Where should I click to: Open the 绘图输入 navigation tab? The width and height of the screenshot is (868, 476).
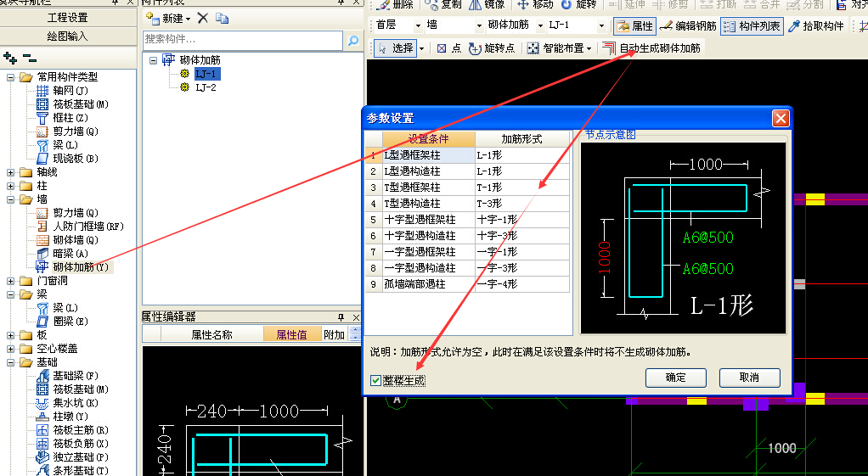[x=68, y=36]
